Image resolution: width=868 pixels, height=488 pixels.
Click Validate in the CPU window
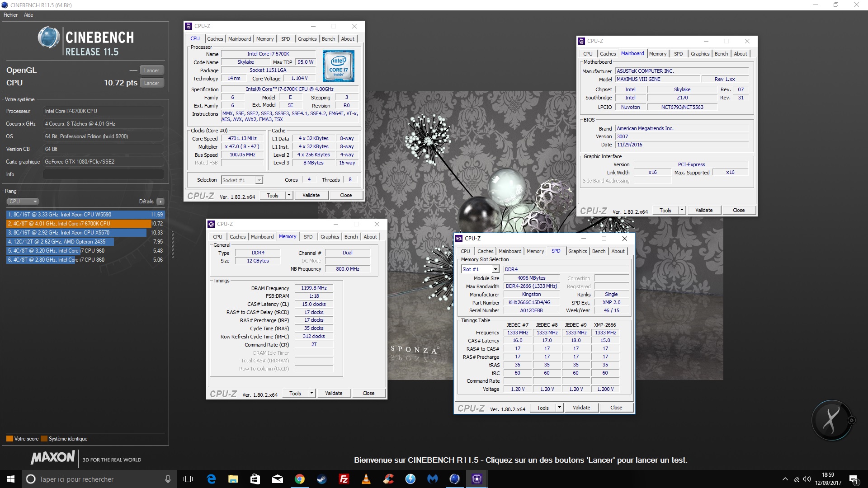311,195
